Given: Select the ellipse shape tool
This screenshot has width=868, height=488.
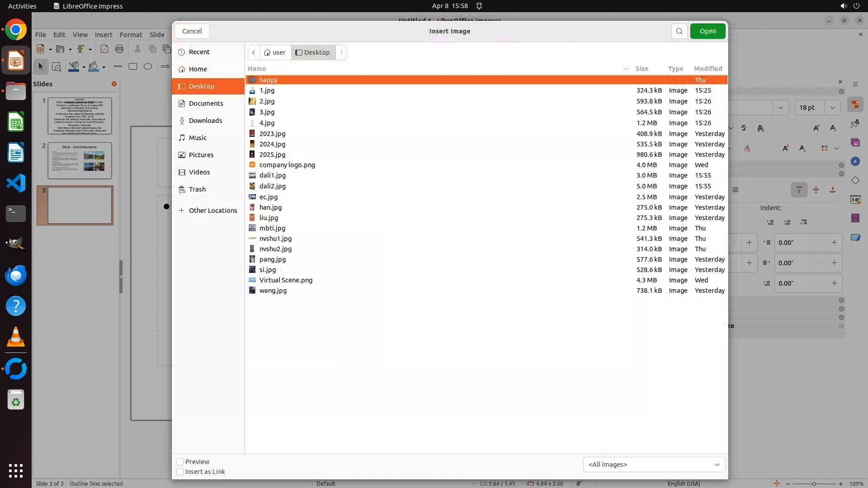Looking at the screenshot, I should point(148,66).
